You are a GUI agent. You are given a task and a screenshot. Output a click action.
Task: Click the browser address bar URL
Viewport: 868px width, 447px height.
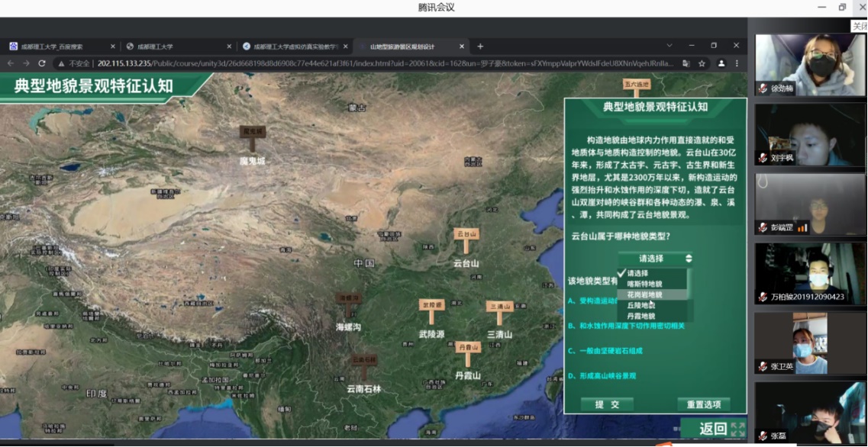point(386,63)
